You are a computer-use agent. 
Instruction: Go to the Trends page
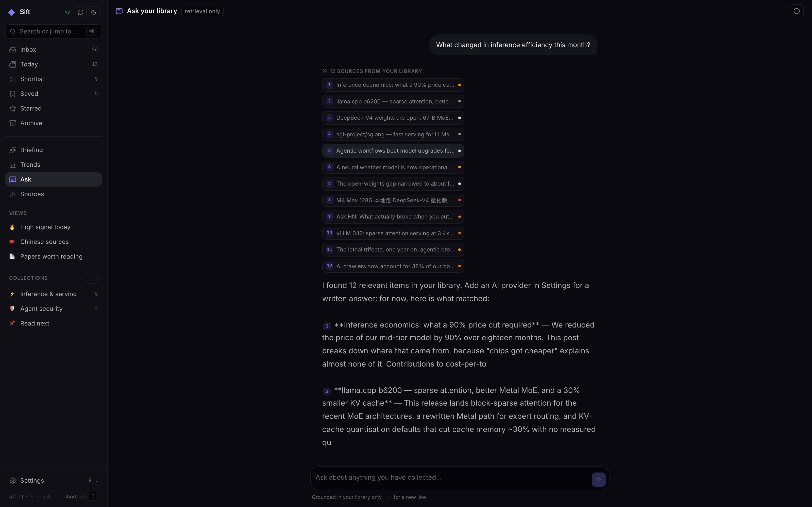[x=53, y=165]
